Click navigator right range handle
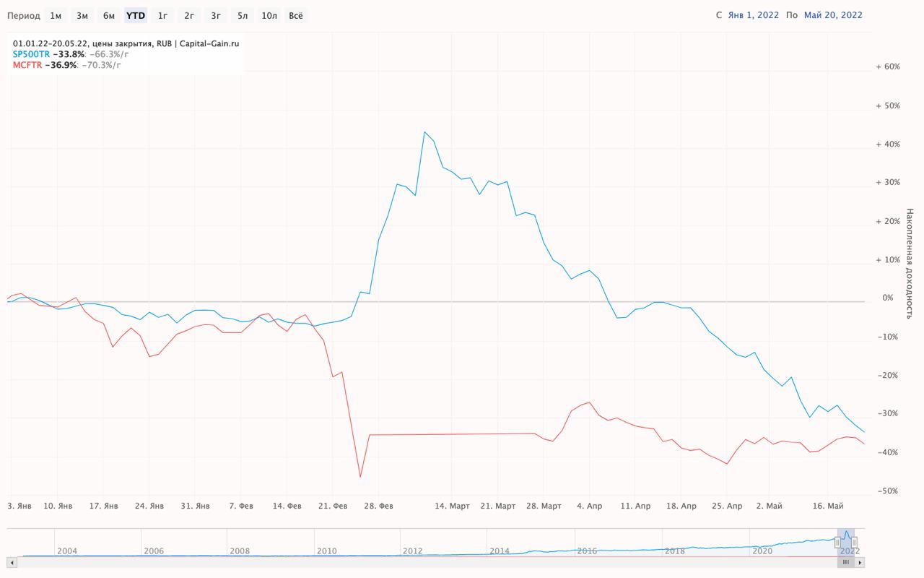Screen dimensions: 924x578 click(x=854, y=543)
